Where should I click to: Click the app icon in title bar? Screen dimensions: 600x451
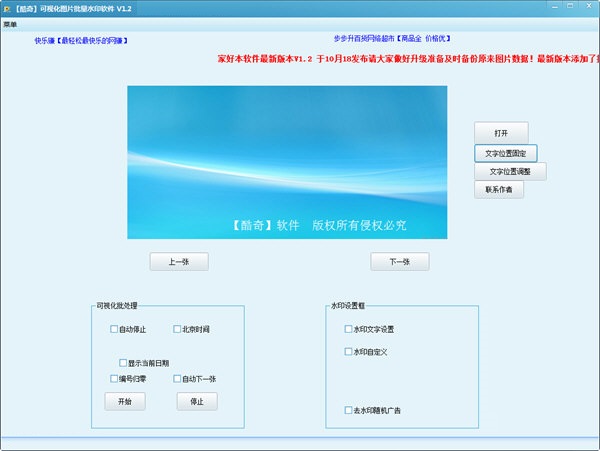7,9
